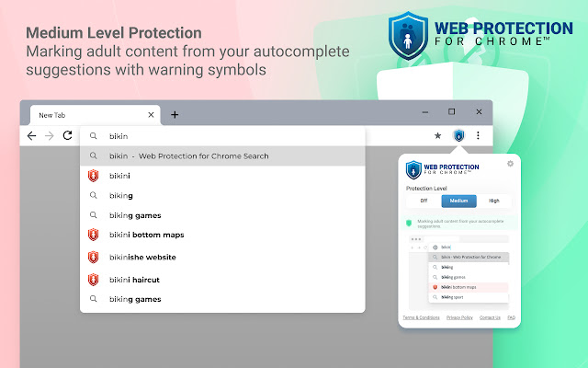
Task: Open Terms & Conditions link
Action: (x=419, y=317)
